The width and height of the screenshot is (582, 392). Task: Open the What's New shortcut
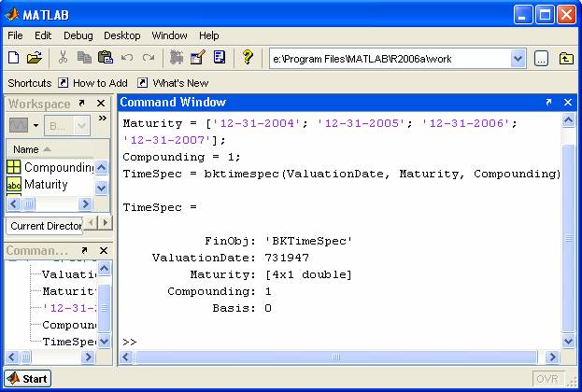pos(173,83)
